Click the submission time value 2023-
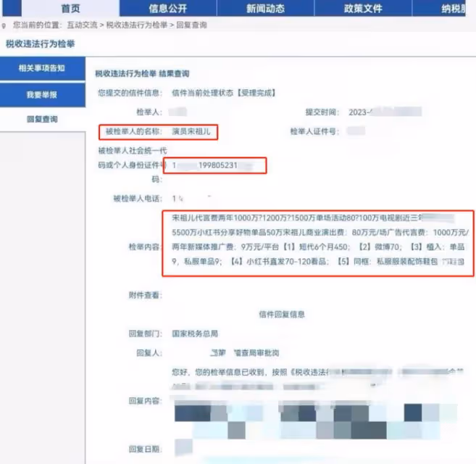Viewport: 476px width, 464px height. click(385, 112)
